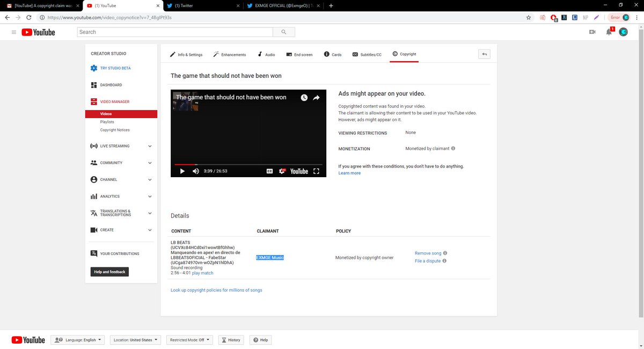Click the return arrow button beside tabs
The width and height of the screenshot is (644, 349).
pos(484,54)
